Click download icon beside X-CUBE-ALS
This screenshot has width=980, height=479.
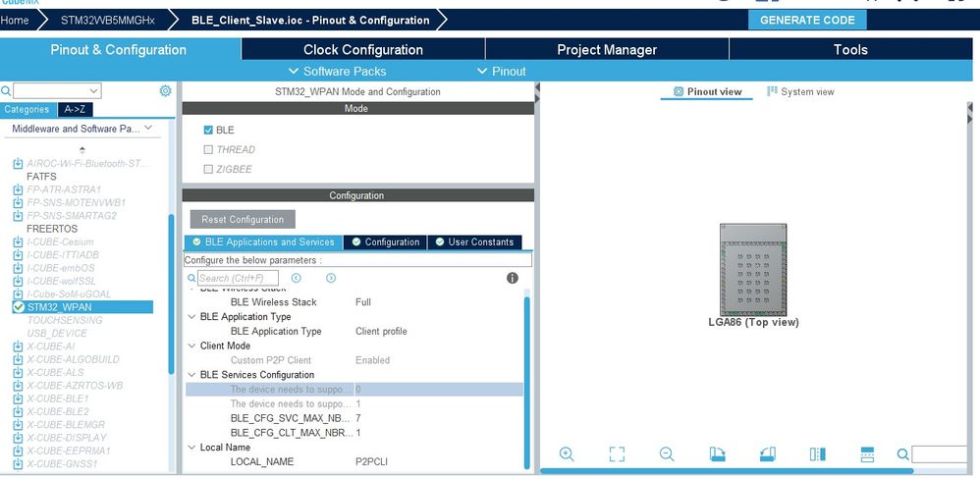[18, 373]
